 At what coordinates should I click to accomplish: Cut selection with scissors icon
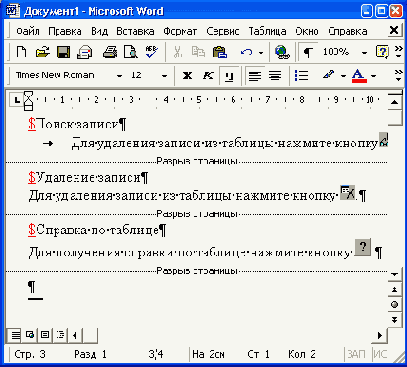(x=178, y=52)
